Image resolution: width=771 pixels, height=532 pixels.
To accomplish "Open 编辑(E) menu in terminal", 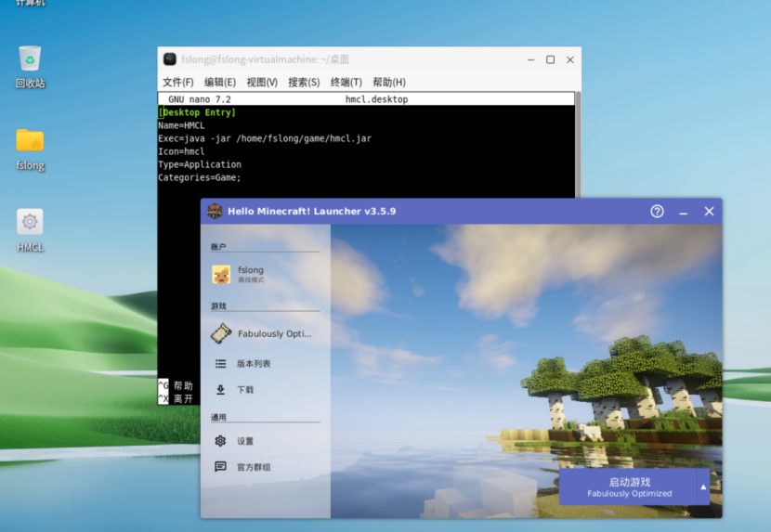I will click(220, 82).
